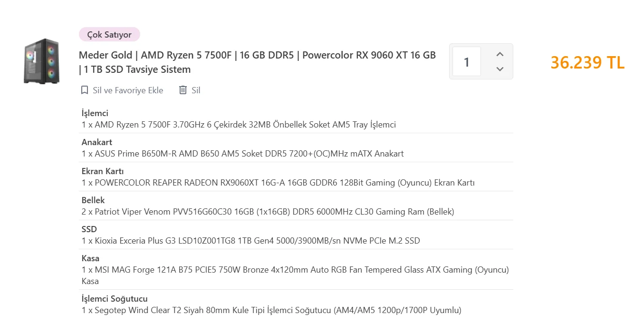Click the quantity input field
The image size is (644, 334).
pyautogui.click(x=466, y=62)
